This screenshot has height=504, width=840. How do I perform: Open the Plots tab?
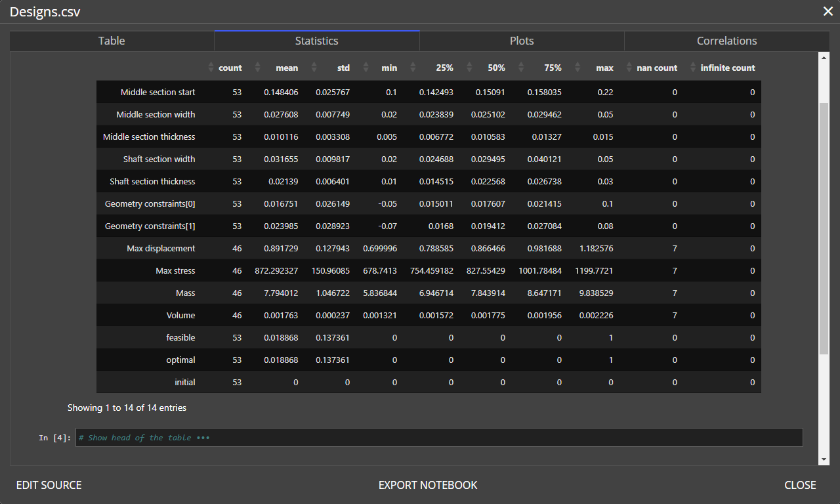tap(522, 41)
